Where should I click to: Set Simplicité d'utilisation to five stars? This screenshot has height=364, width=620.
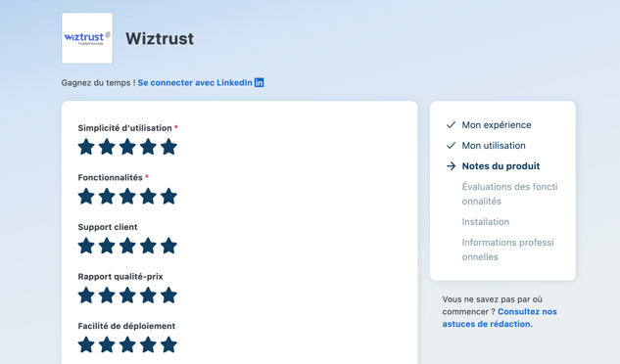tap(168, 147)
